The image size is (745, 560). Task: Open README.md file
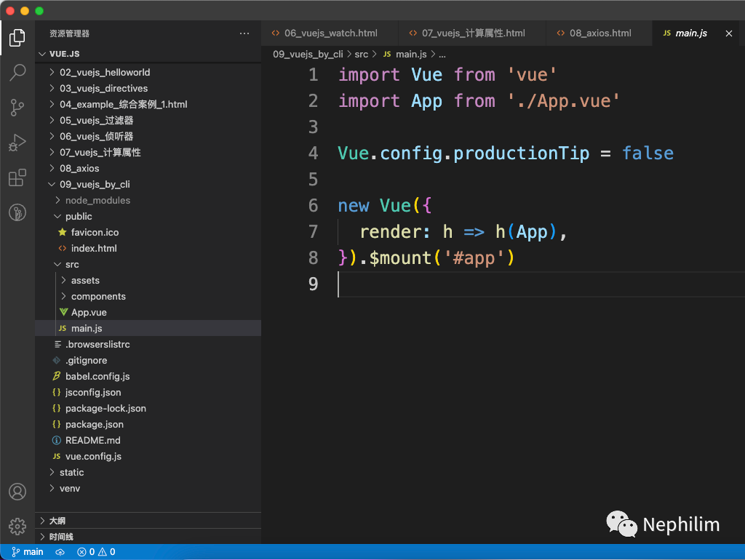click(x=148, y=440)
